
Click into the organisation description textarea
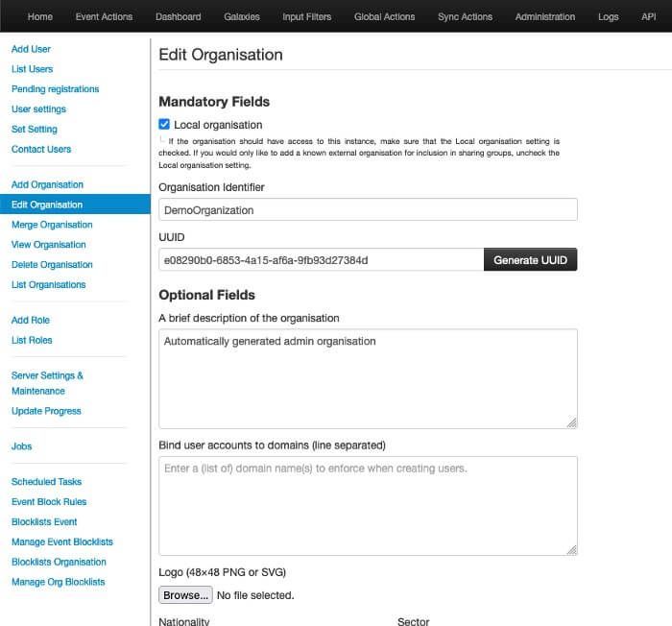(368, 378)
